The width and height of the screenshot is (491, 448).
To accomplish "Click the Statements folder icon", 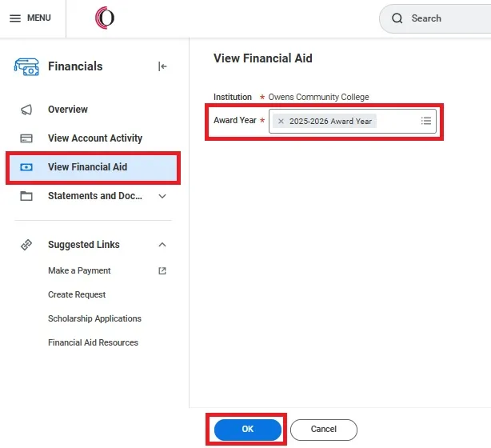I will point(26,196).
